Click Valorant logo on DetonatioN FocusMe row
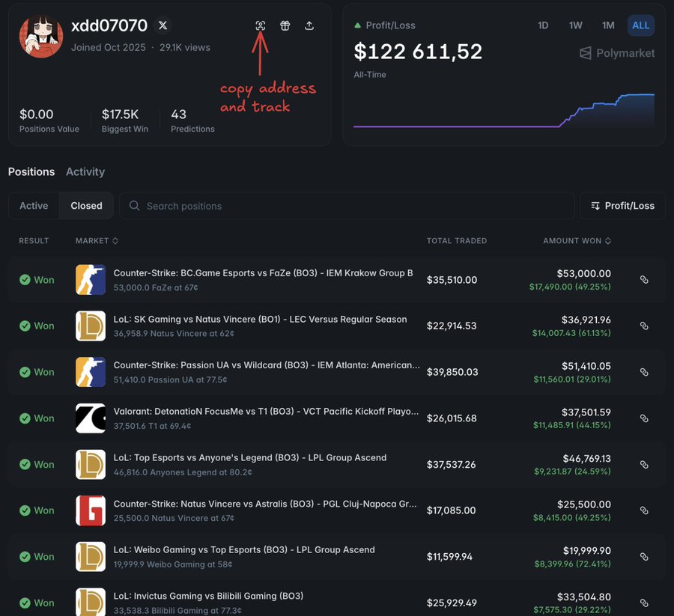Viewport: 674px width, 616px height. (91, 418)
